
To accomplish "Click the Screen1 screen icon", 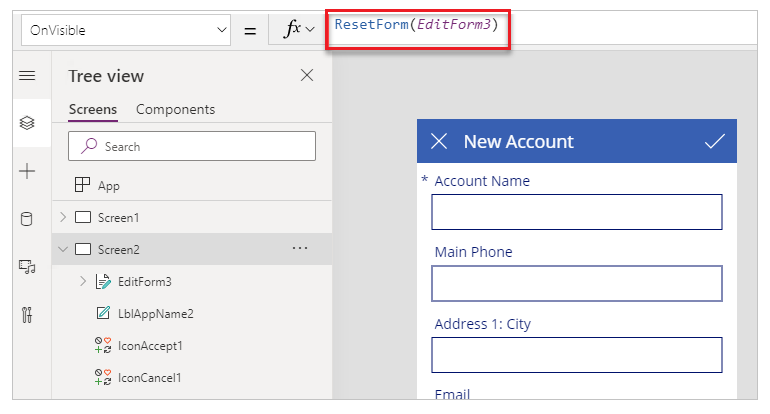I will [82, 217].
